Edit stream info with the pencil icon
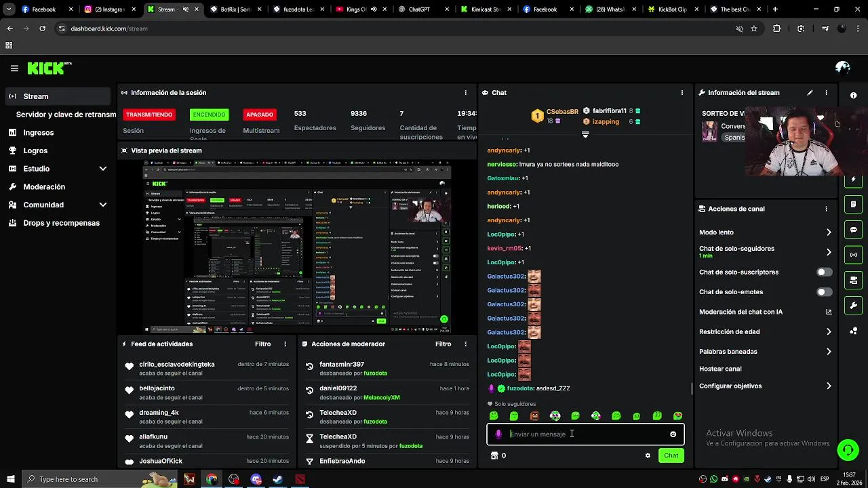Screen dimensions: 868x488 [810, 93]
